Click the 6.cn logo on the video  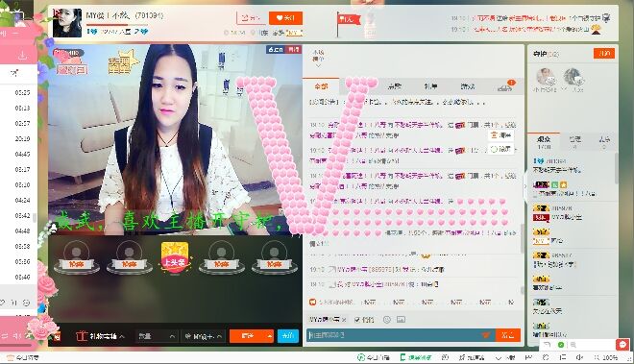click(276, 49)
